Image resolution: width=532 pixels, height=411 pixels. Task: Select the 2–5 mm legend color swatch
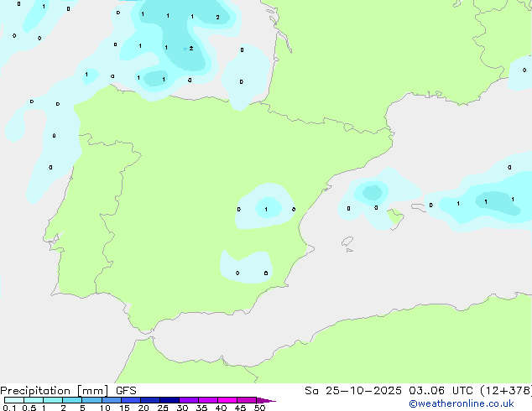pyautogui.click(x=72, y=400)
